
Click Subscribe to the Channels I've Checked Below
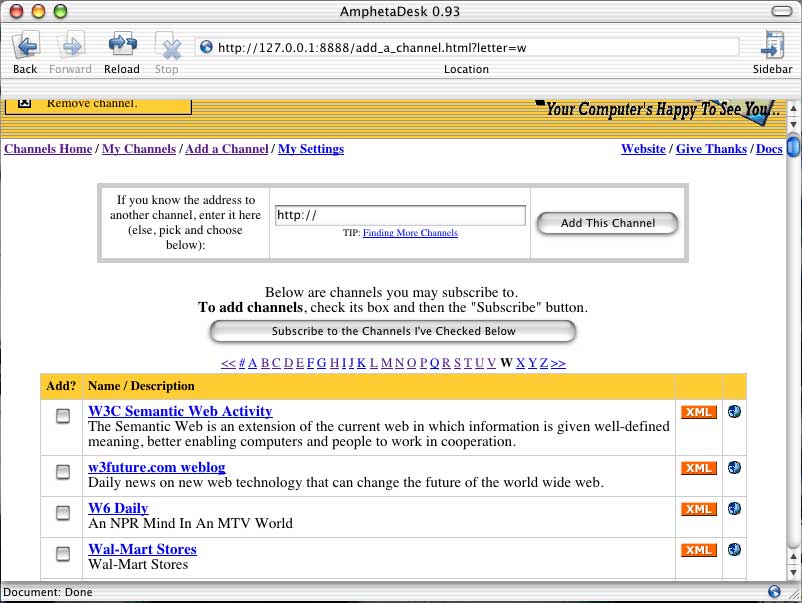pyautogui.click(x=393, y=331)
